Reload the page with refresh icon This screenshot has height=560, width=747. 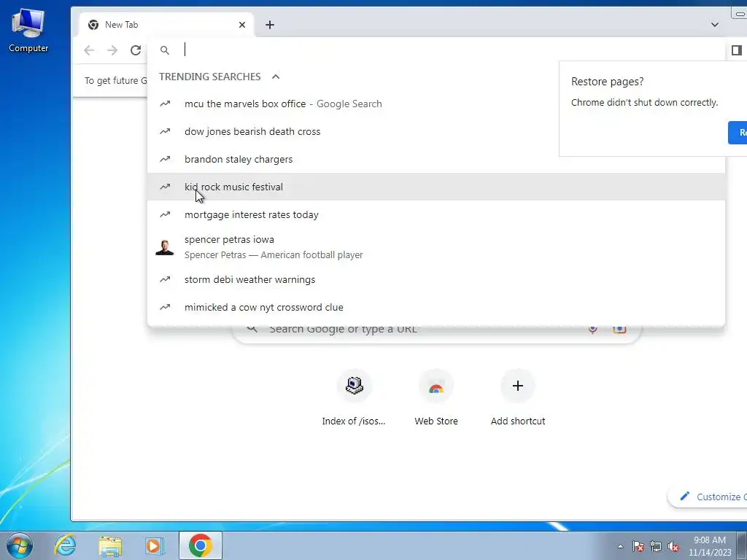pos(136,50)
